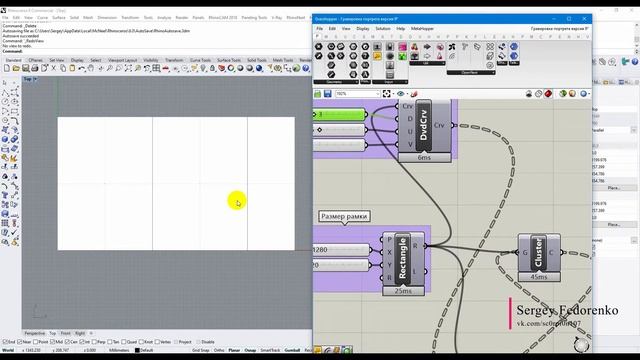
Task: Switch to the Curve Tools toolbar tab
Action: point(200,60)
